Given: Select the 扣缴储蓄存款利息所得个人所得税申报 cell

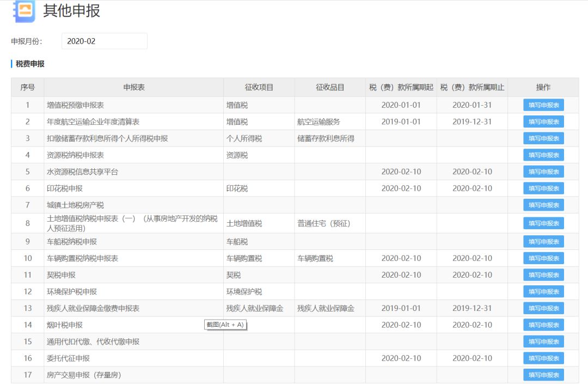Looking at the screenshot, I should 107,138.
